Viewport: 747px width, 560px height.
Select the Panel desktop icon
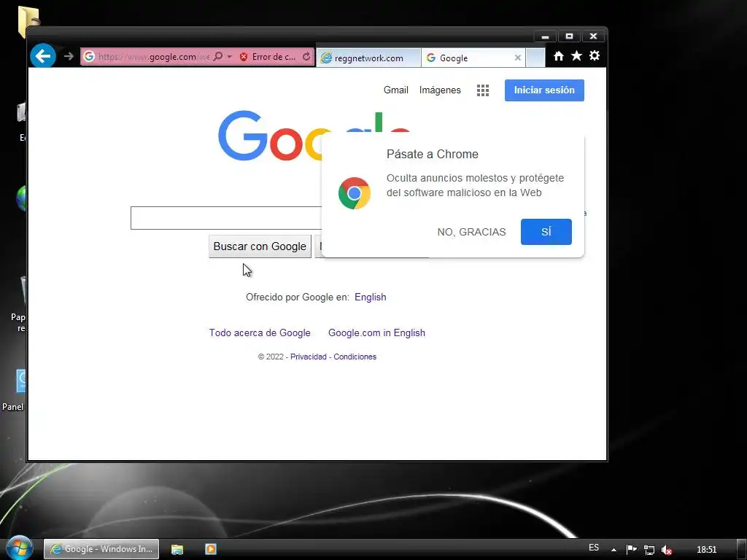13,391
